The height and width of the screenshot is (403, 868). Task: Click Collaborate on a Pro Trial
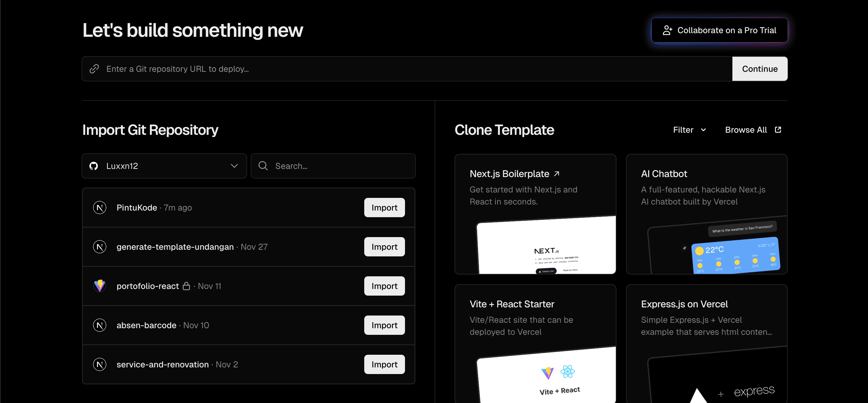tap(719, 30)
